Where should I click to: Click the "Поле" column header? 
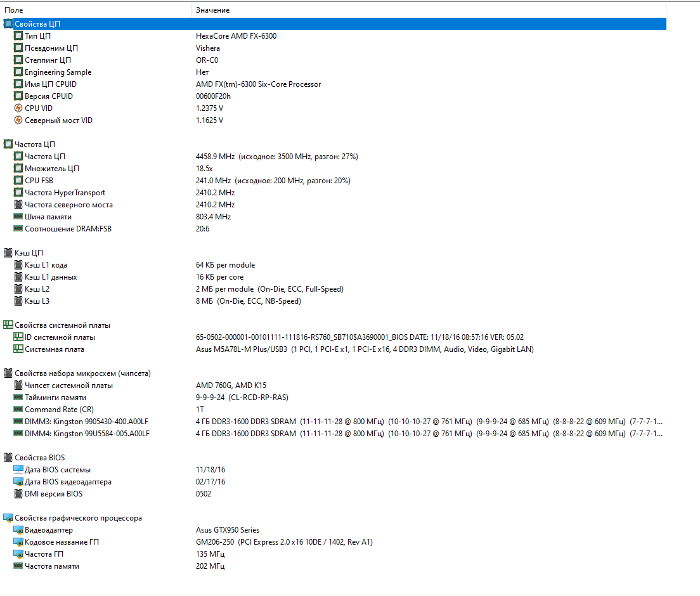coord(14,10)
